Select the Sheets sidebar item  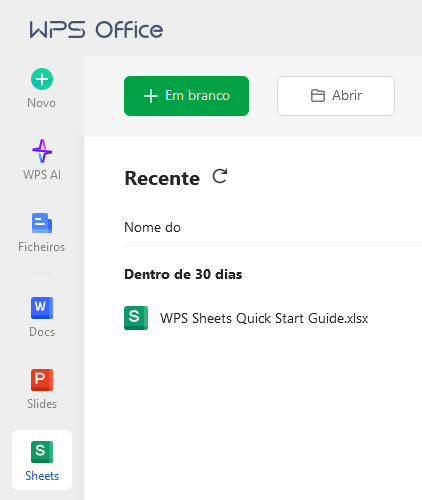[x=42, y=460]
